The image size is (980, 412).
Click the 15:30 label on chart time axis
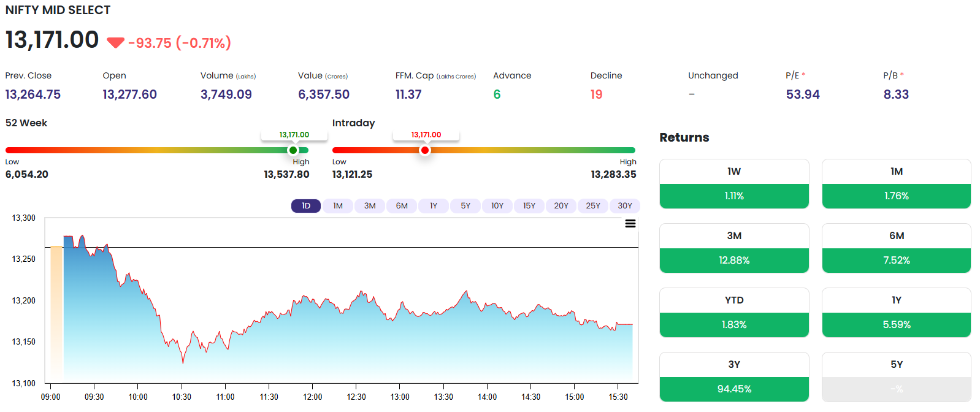(618, 397)
